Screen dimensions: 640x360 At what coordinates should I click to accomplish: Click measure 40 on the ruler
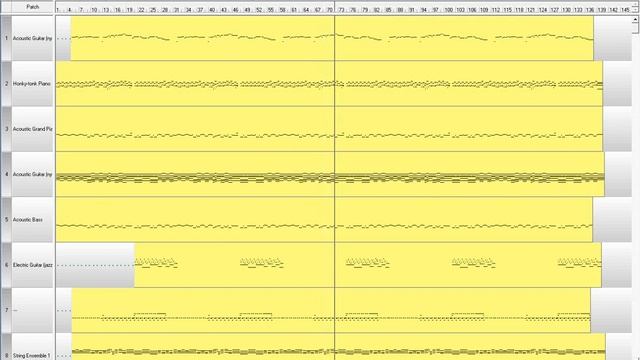(212, 10)
